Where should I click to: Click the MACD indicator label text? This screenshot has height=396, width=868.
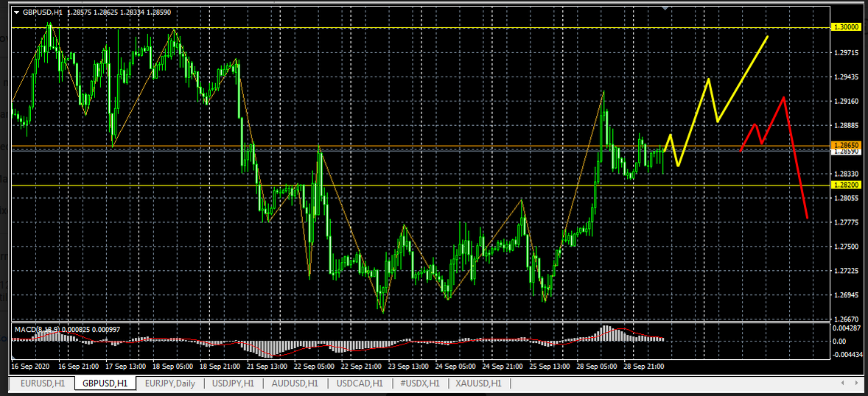click(37, 329)
